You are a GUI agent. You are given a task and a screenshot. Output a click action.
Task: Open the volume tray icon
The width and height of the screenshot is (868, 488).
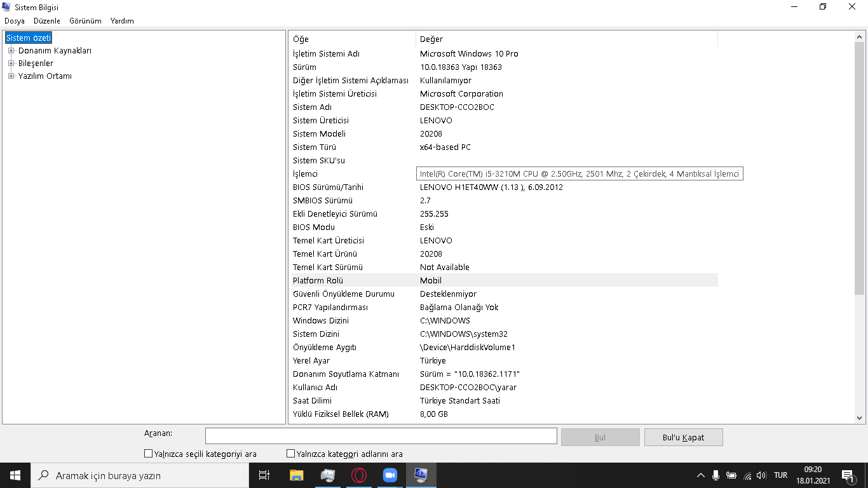click(762, 475)
